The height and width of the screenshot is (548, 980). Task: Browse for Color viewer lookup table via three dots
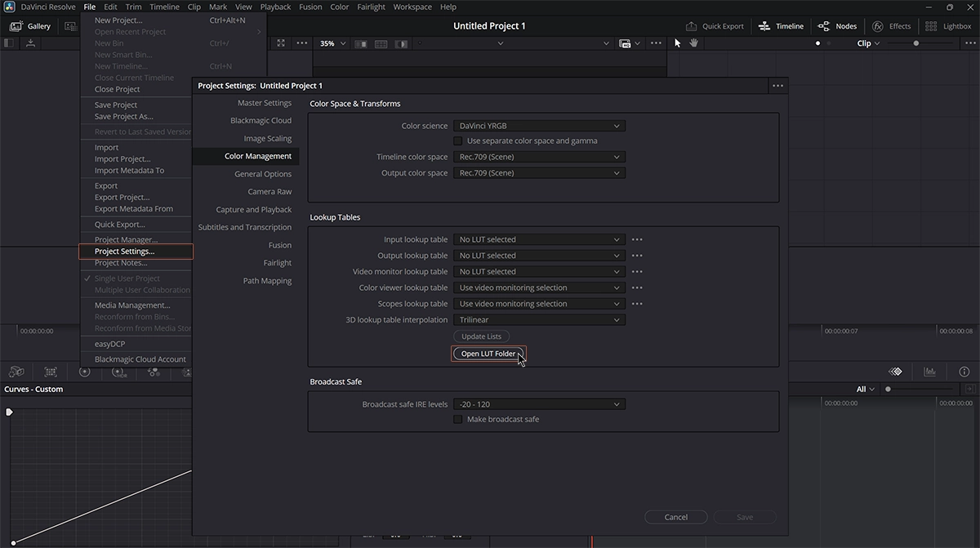637,287
